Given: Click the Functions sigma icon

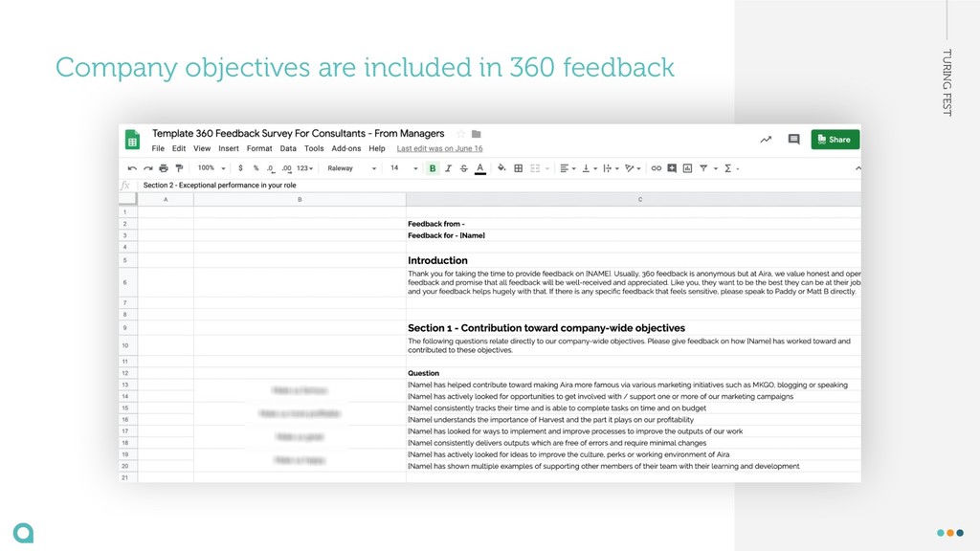Looking at the screenshot, I should (x=727, y=168).
